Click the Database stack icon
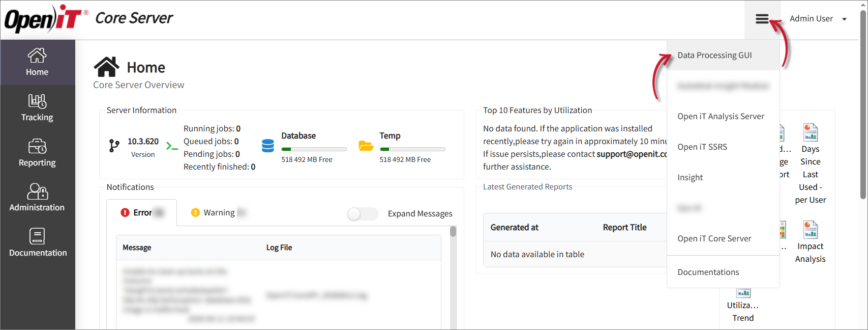Image resolution: width=868 pixels, height=330 pixels. point(268,146)
